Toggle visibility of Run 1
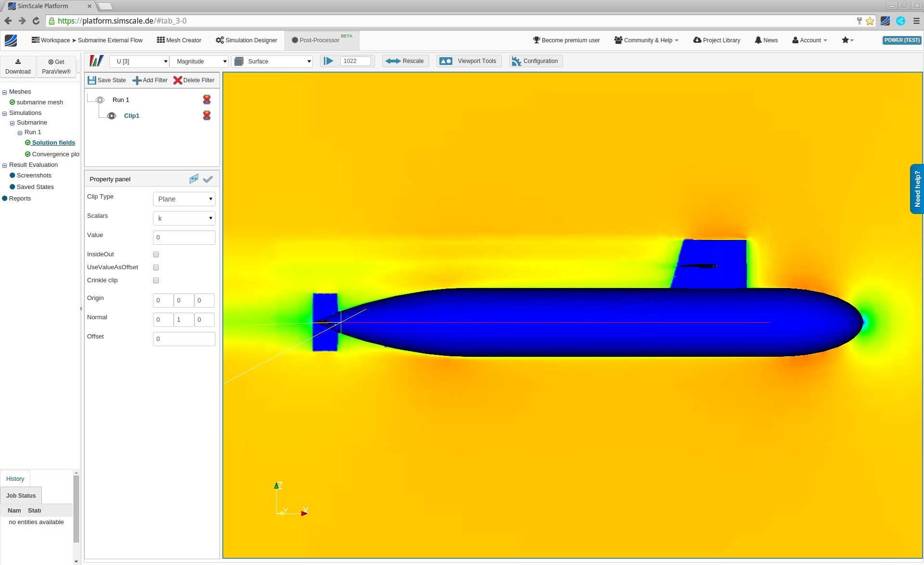Screen dimensions: 924x565 click(101, 100)
